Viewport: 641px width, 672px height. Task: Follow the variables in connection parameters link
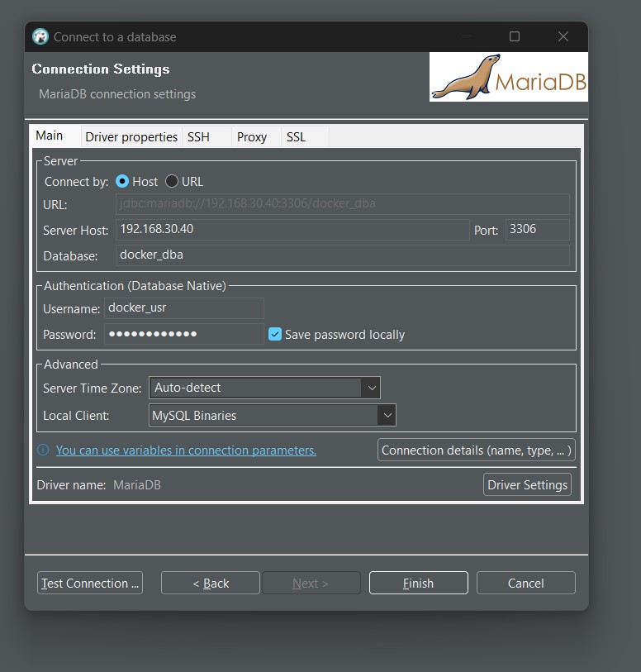click(186, 450)
